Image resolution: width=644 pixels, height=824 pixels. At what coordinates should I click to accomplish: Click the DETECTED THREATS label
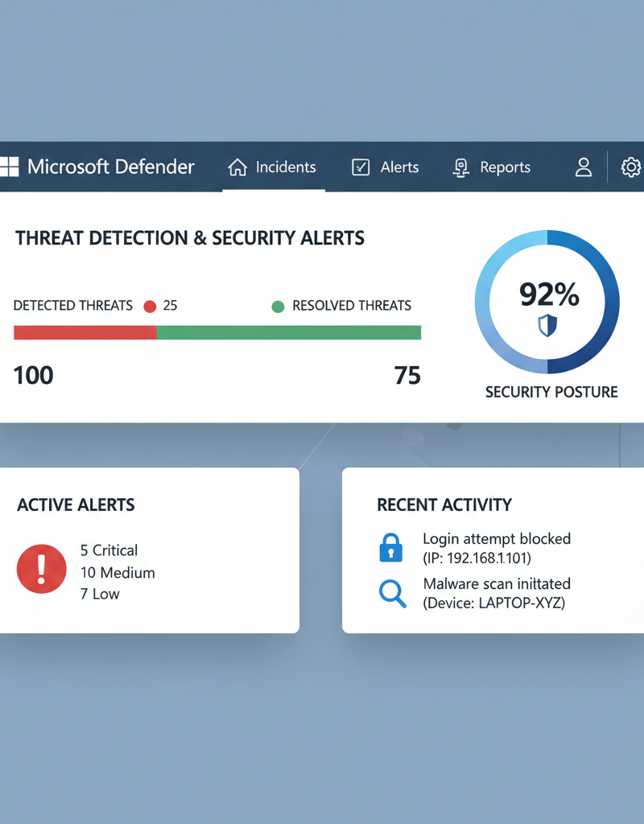(73, 306)
